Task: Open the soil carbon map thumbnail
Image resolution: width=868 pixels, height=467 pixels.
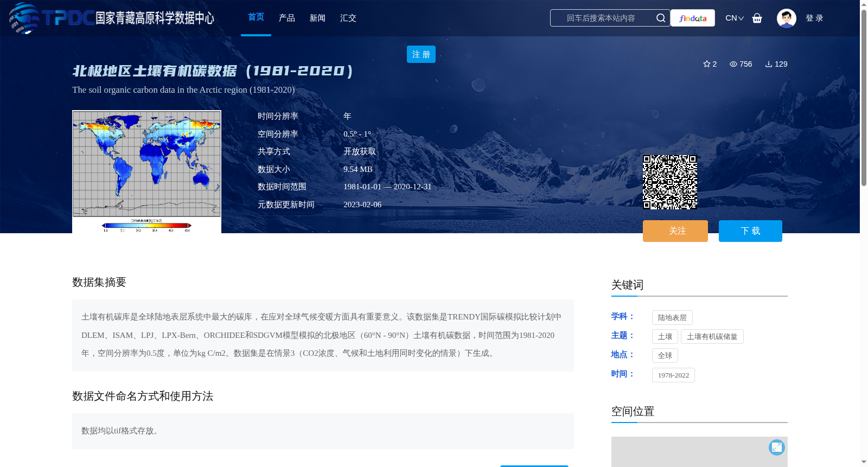Action: 146,172
